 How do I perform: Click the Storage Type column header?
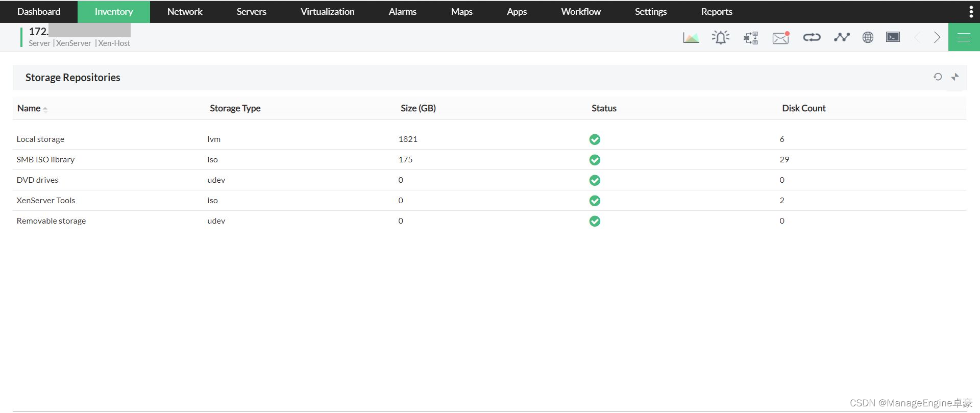pyautogui.click(x=235, y=108)
